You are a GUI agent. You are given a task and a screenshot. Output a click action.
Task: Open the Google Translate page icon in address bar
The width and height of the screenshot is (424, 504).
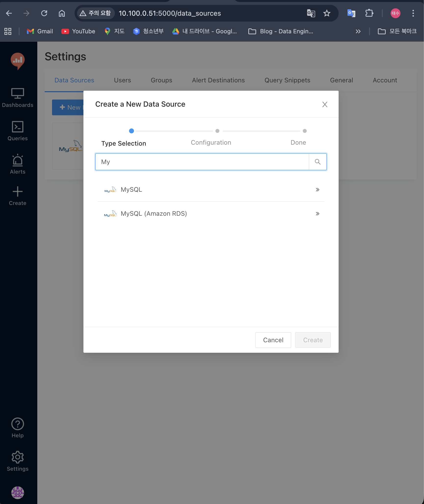(x=311, y=13)
